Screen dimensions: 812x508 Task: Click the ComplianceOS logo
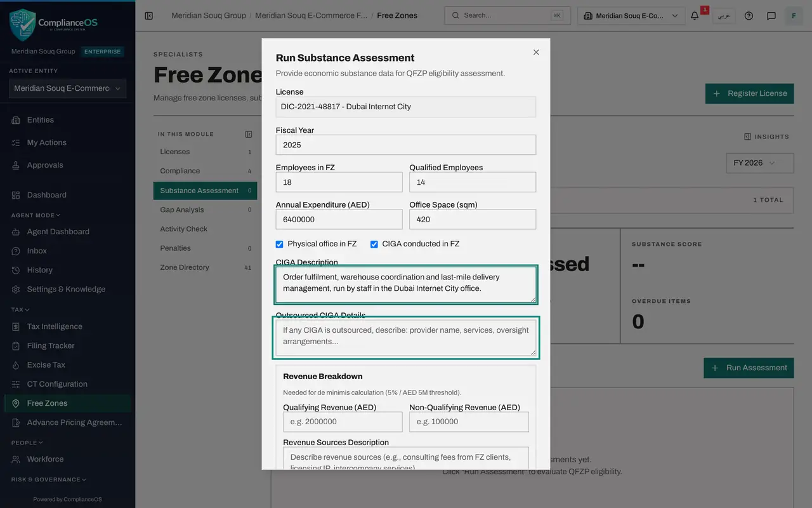(54, 24)
